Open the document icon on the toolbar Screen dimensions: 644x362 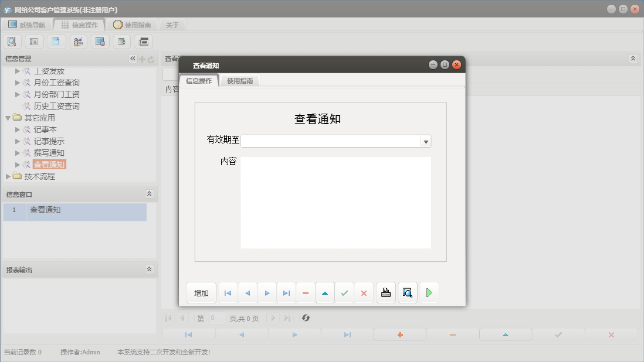(55, 41)
